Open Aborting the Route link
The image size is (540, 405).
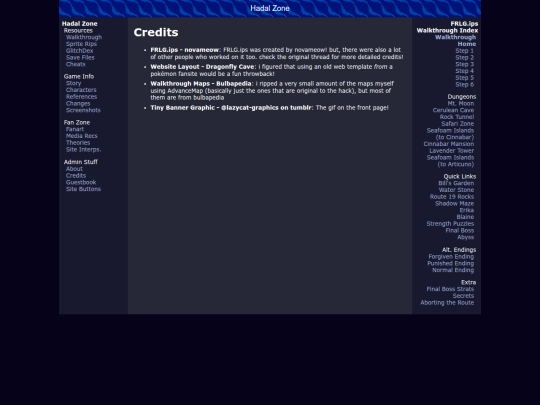(447, 303)
